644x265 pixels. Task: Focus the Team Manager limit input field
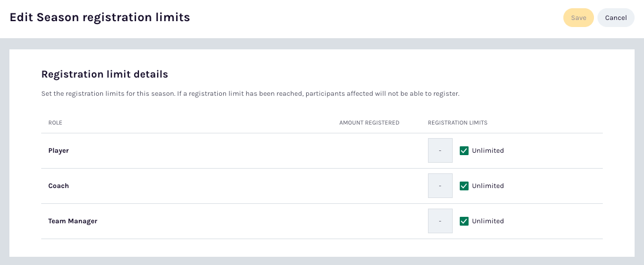pyautogui.click(x=440, y=221)
